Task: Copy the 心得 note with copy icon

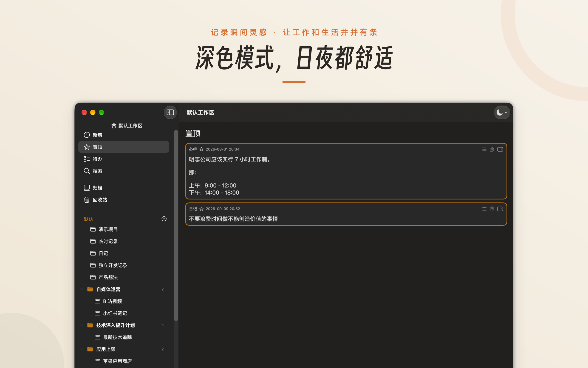Action: (492, 149)
